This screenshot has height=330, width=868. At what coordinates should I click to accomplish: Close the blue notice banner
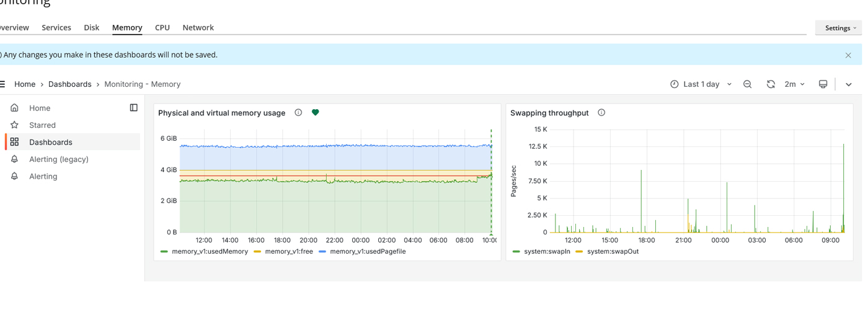click(848, 55)
